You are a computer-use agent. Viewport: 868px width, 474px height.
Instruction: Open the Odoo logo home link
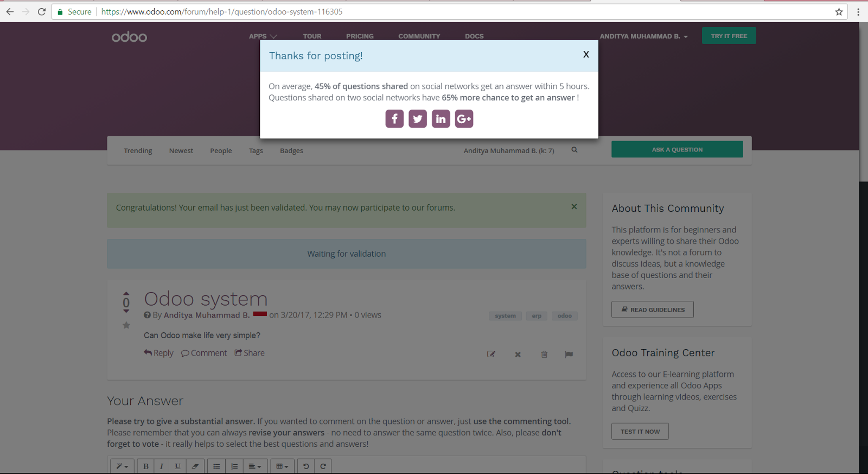tap(129, 36)
